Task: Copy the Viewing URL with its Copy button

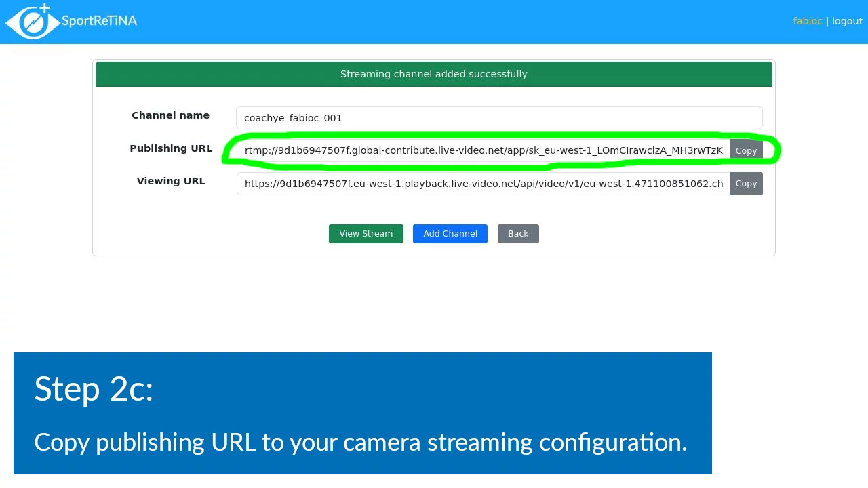Action: (x=746, y=184)
